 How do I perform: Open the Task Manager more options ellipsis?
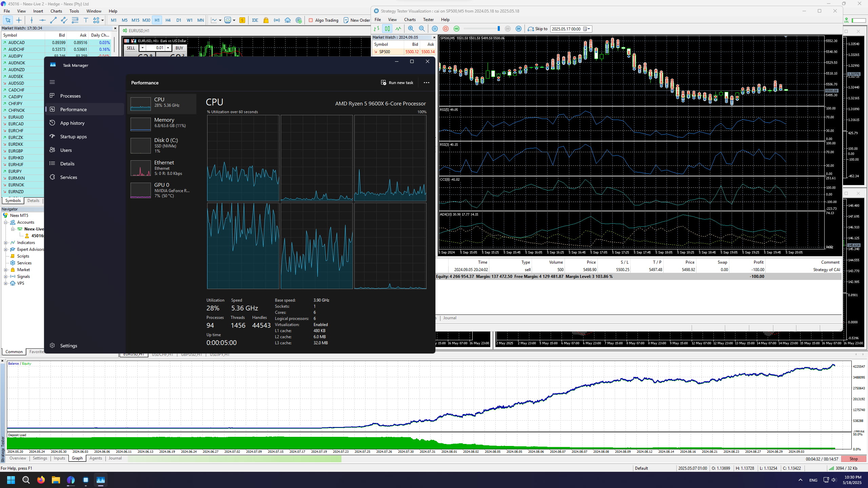427,83
